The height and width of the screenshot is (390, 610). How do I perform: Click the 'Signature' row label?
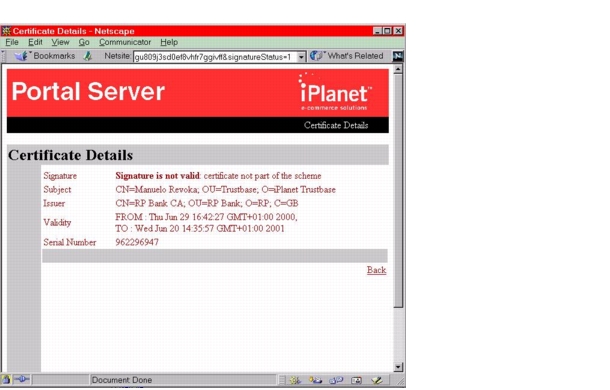(x=60, y=176)
